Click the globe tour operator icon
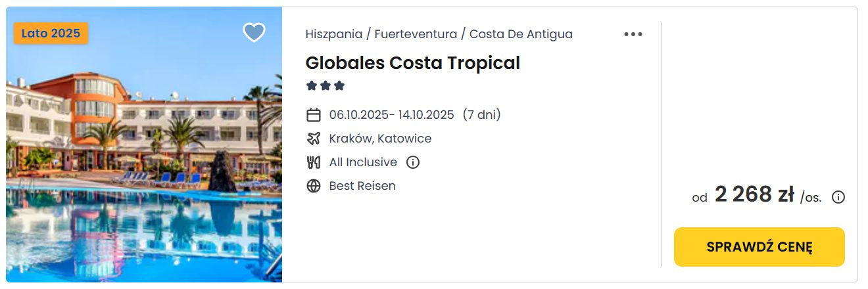 (314, 186)
